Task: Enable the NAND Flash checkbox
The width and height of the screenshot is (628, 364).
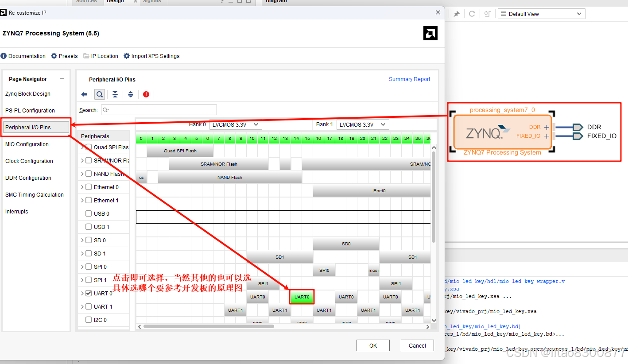Action: tap(89, 174)
